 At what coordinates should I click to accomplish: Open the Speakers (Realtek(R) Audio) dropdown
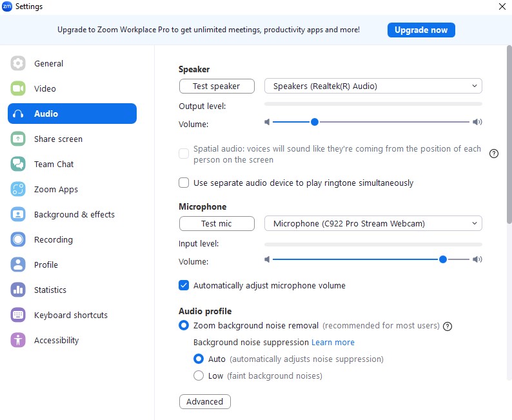tap(373, 86)
